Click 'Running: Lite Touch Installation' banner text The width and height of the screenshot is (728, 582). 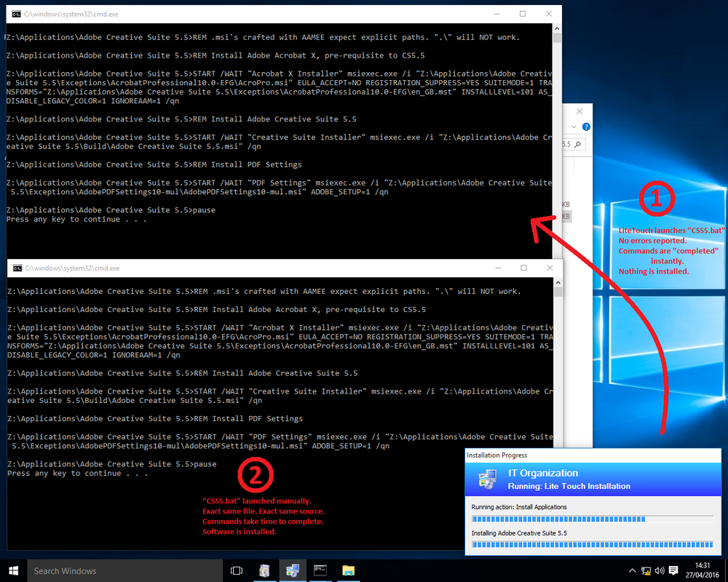coord(569,486)
